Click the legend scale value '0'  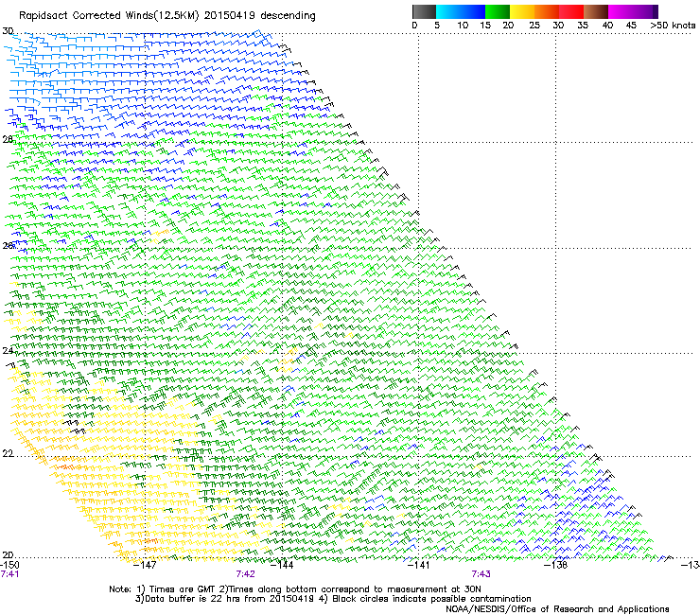click(414, 26)
